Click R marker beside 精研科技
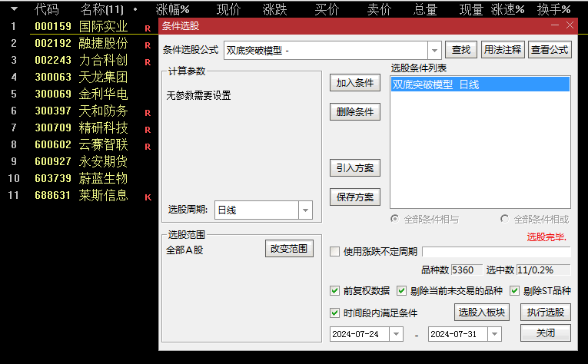588x364 pixels. [x=148, y=130]
